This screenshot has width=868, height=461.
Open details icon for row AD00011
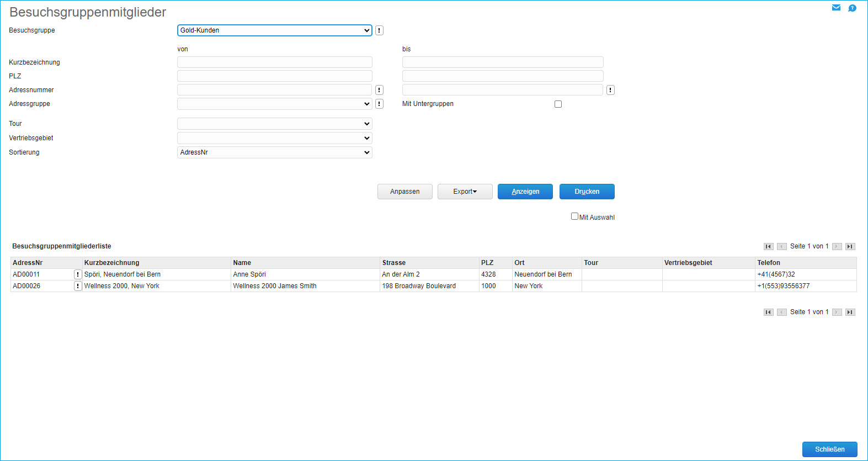[x=78, y=274]
